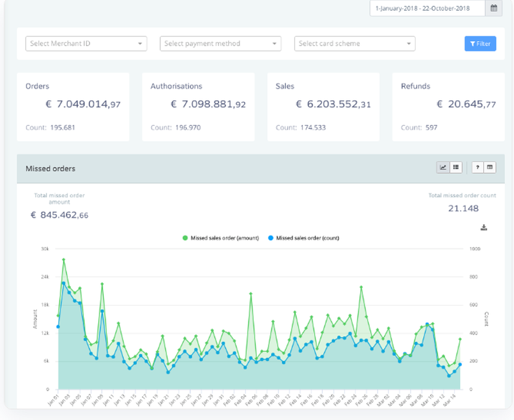Click the 1000 count axis label
This screenshot has width=514, height=420.
click(x=474, y=249)
